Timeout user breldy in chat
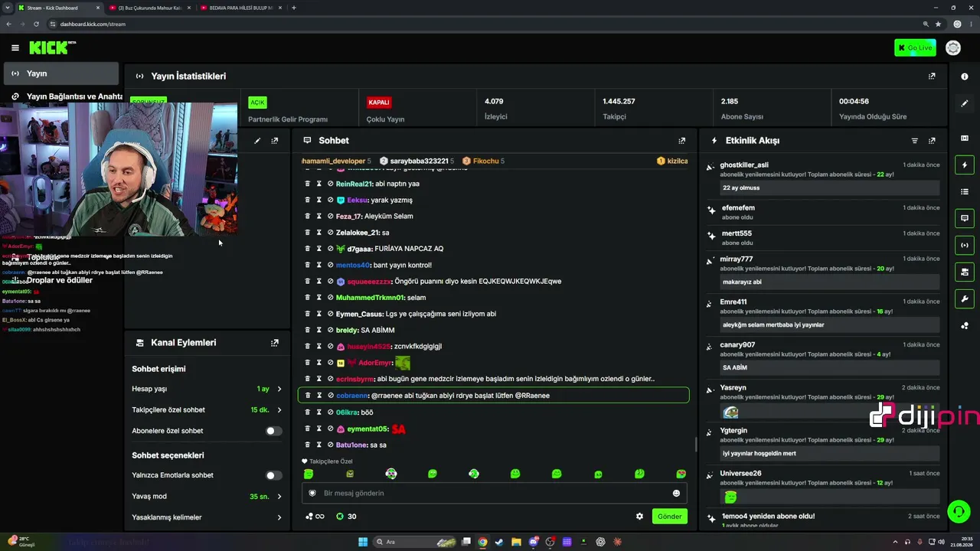980x551 pixels. pos(319,330)
